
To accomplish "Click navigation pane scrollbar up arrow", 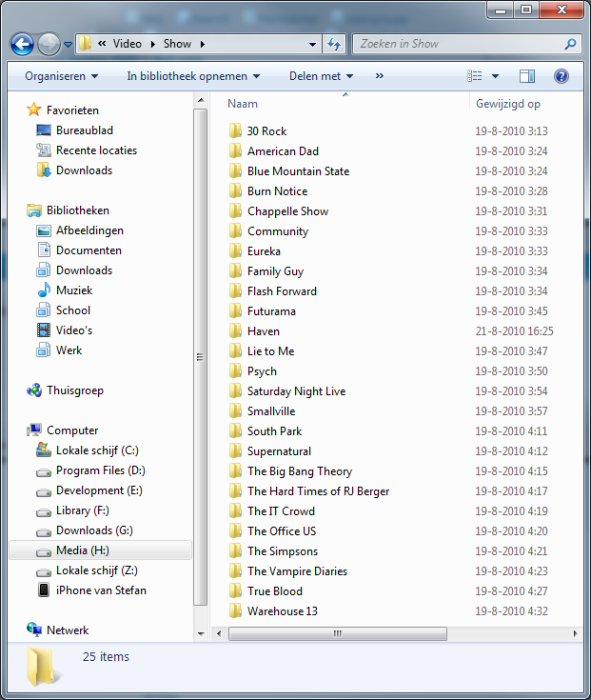I will (201, 100).
